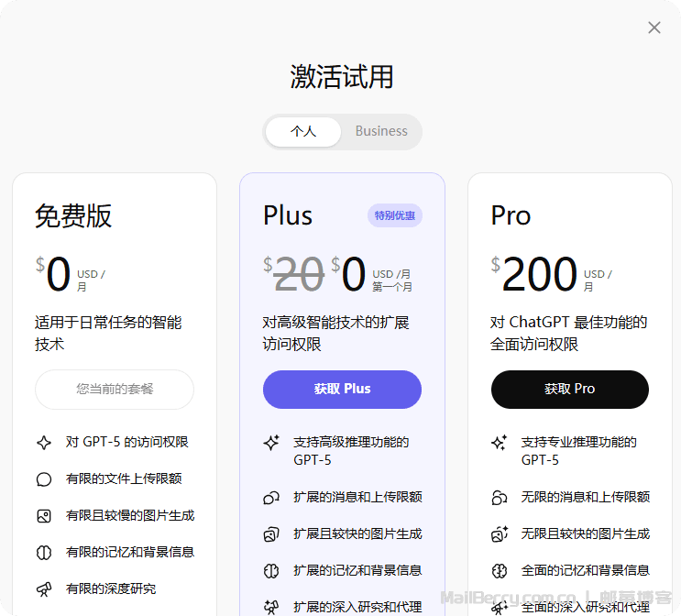Close the 激活试用 dialog
681x616 pixels.
tap(654, 27)
